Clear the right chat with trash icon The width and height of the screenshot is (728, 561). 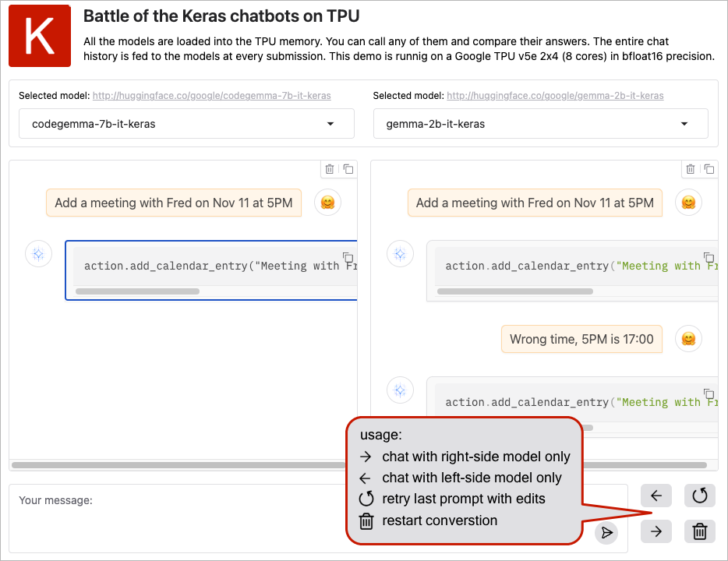pos(690,169)
